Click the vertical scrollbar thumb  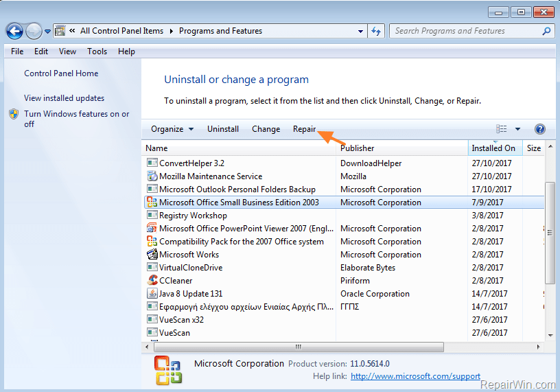[x=550, y=233]
